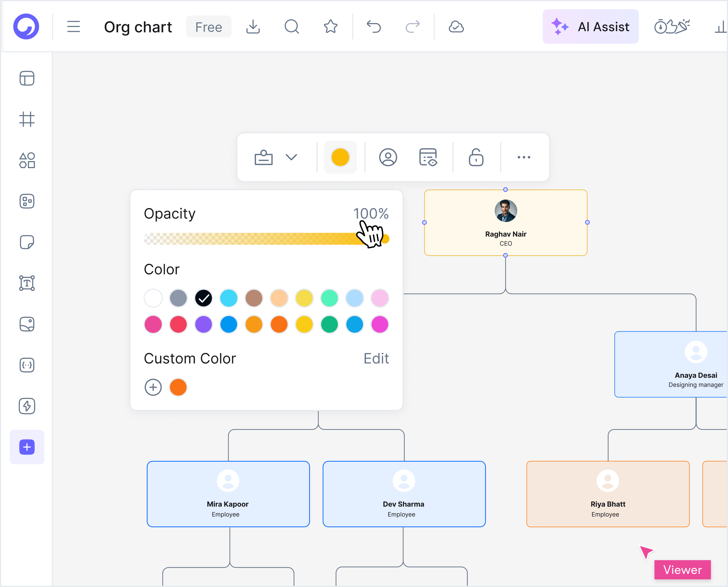
Task: Add a new custom color
Action: tap(153, 387)
